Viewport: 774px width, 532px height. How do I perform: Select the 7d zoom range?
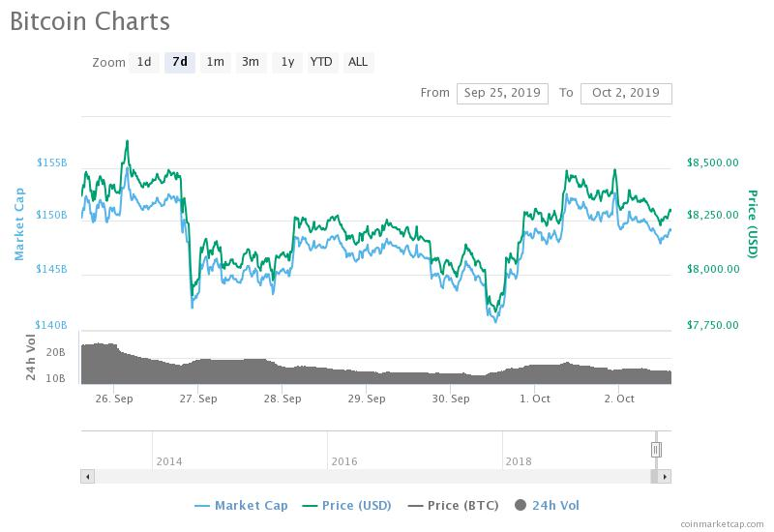pyautogui.click(x=180, y=62)
